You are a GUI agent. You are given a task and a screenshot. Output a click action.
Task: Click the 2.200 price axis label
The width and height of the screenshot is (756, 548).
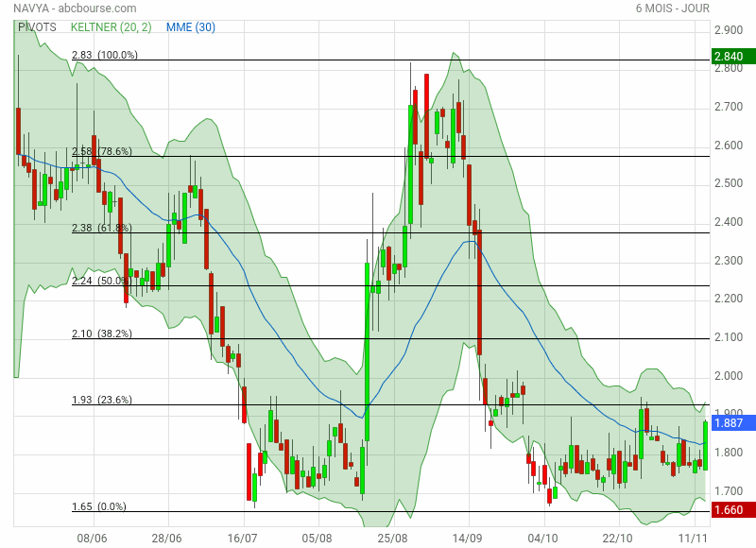(729, 299)
